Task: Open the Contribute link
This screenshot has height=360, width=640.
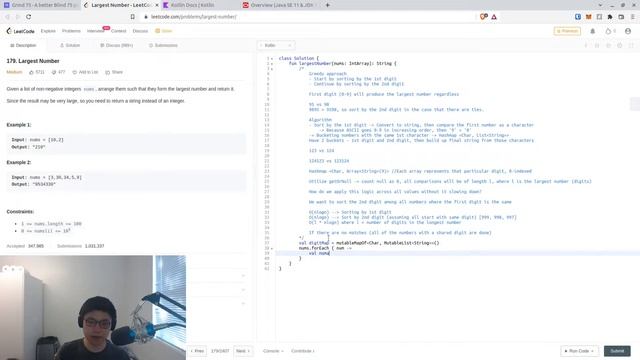Action: tap(302, 351)
